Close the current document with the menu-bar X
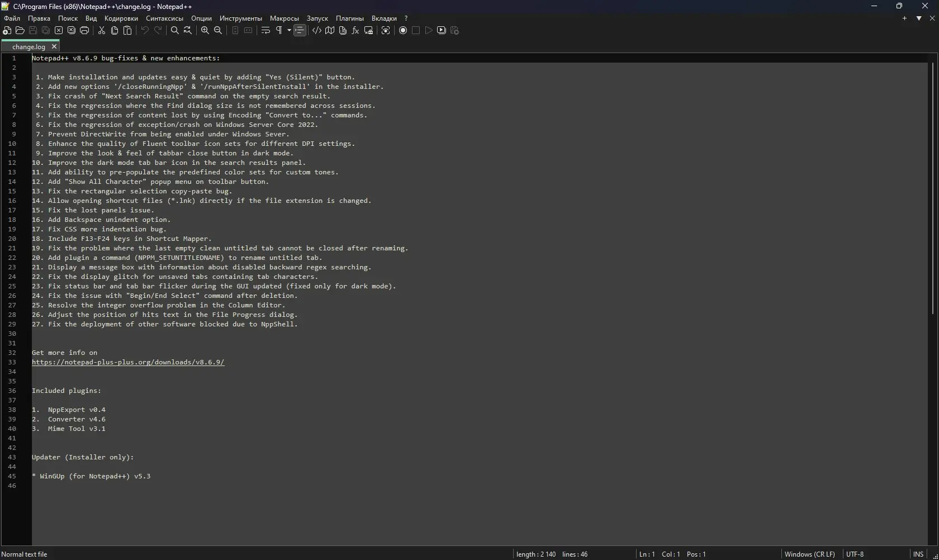This screenshot has height=560, width=939. tap(932, 18)
